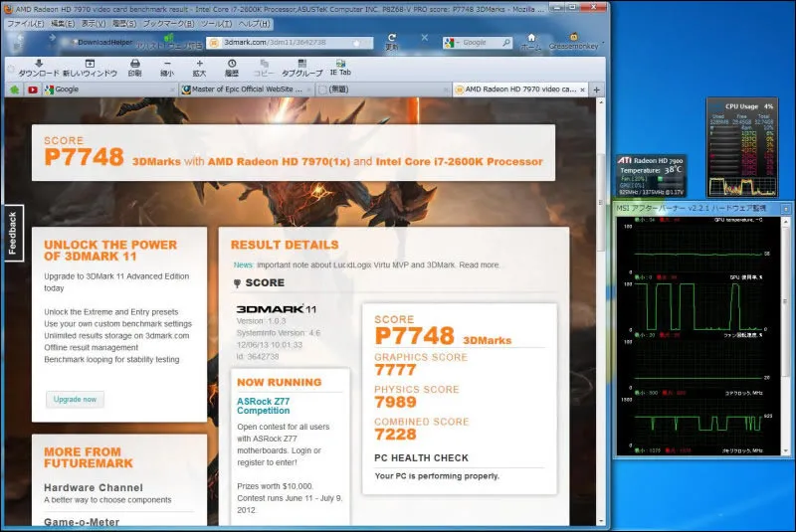Click the site icon in the address bar

coord(214,43)
